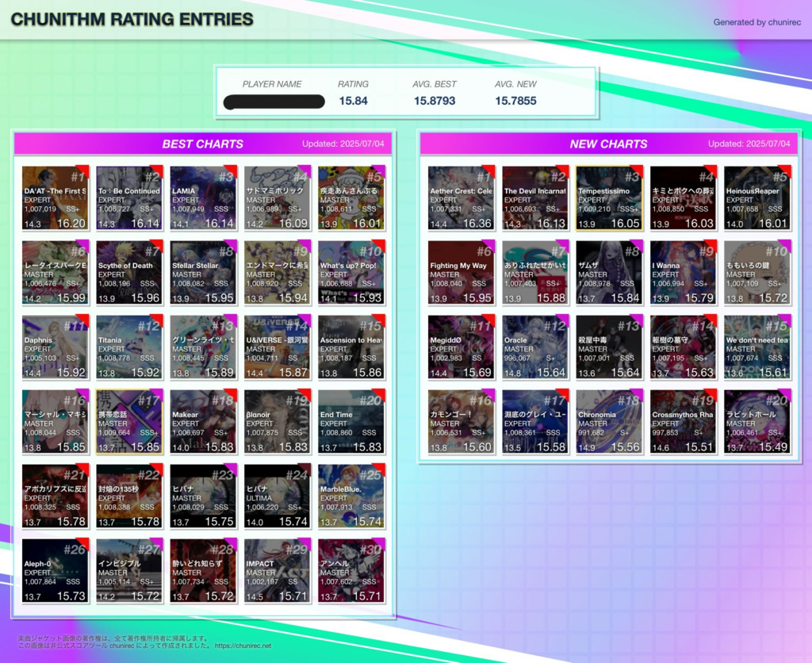The height and width of the screenshot is (663, 812).
Task: Select the U&iVERSE Master chart card
Action: tap(278, 347)
